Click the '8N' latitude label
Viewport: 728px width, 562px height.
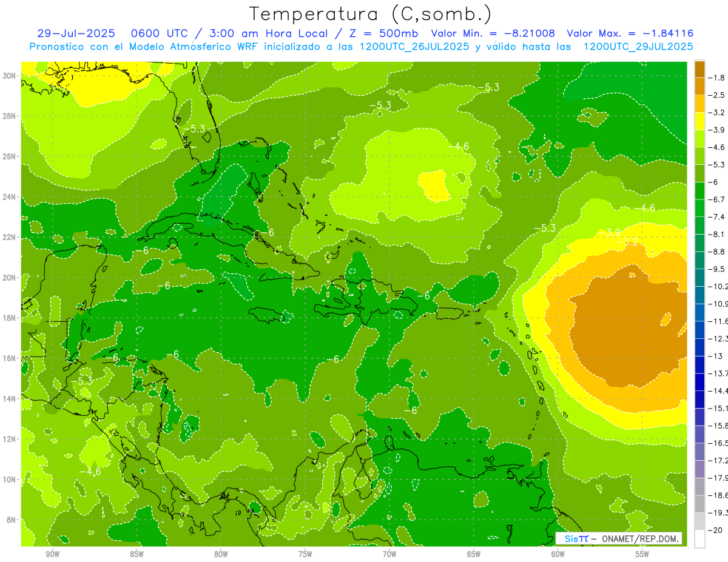point(12,520)
